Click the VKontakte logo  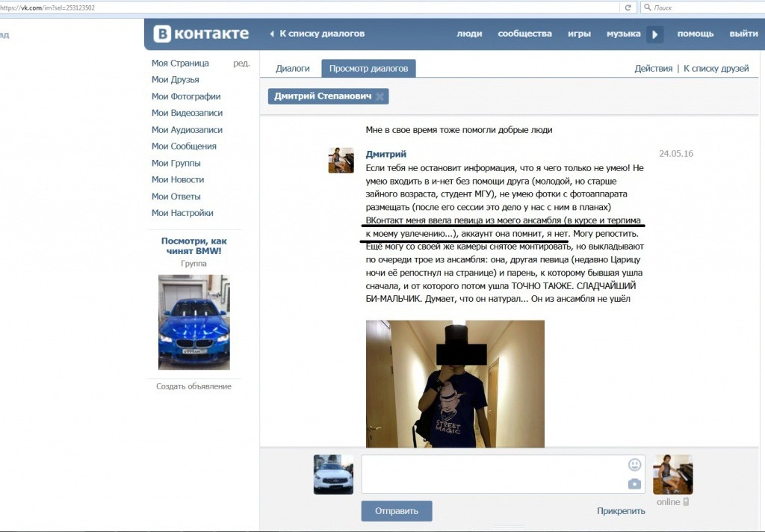pyautogui.click(x=201, y=34)
